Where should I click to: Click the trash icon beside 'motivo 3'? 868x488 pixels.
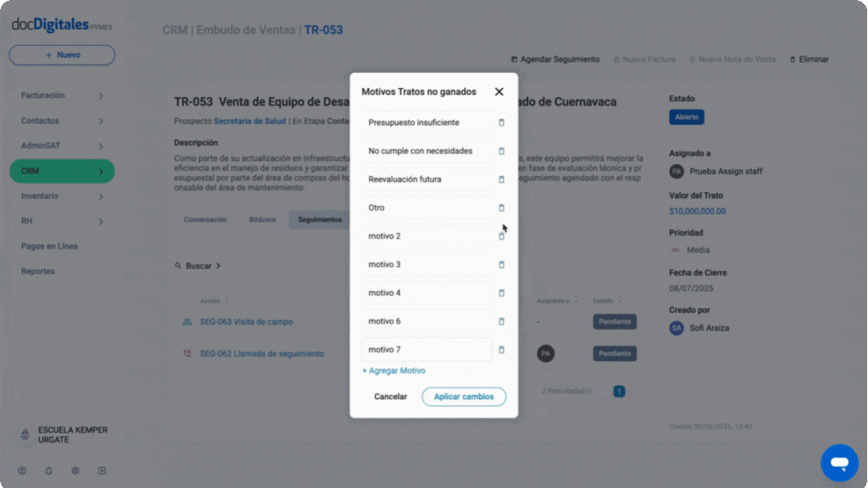pyautogui.click(x=502, y=264)
